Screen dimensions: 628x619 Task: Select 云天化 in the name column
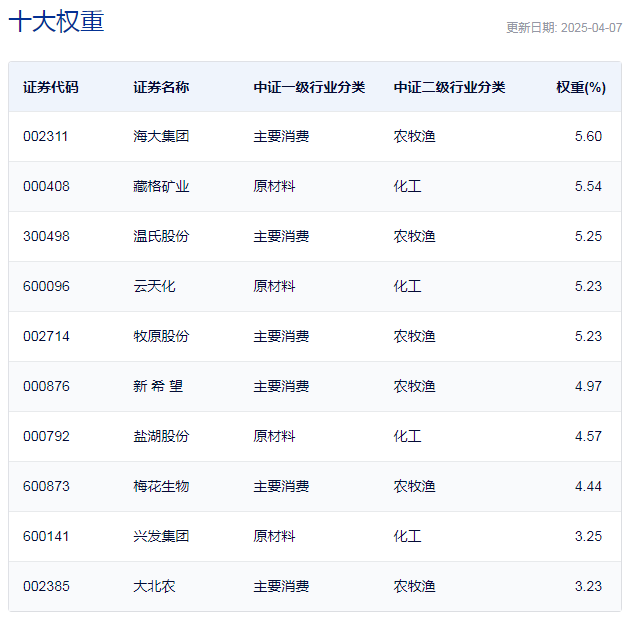[x=154, y=286]
